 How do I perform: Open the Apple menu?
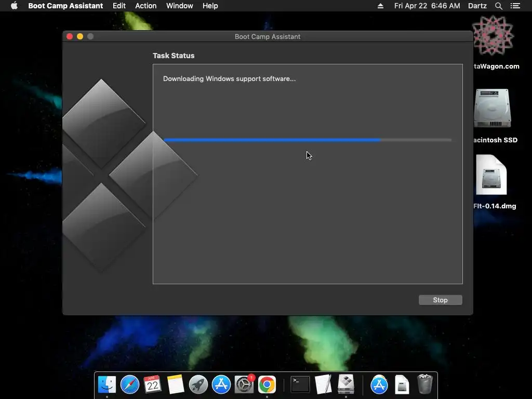coord(14,6)
